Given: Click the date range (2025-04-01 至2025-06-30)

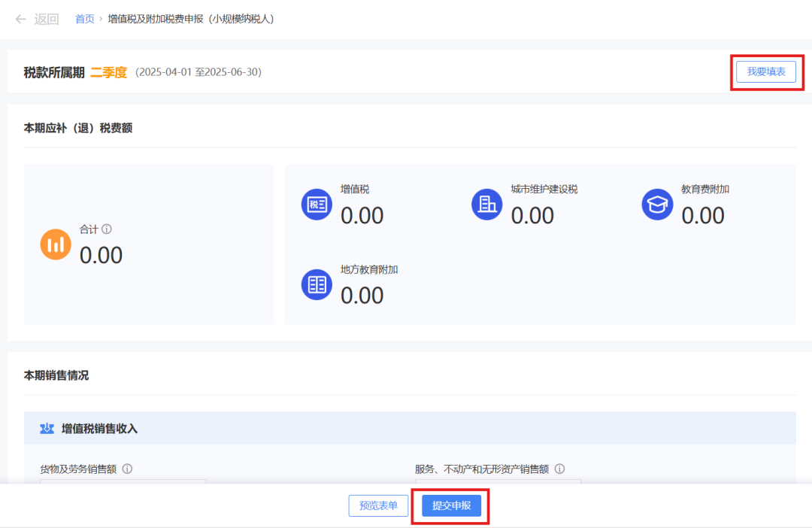Looking at the screenshot, I should click(x=198, y=72).
